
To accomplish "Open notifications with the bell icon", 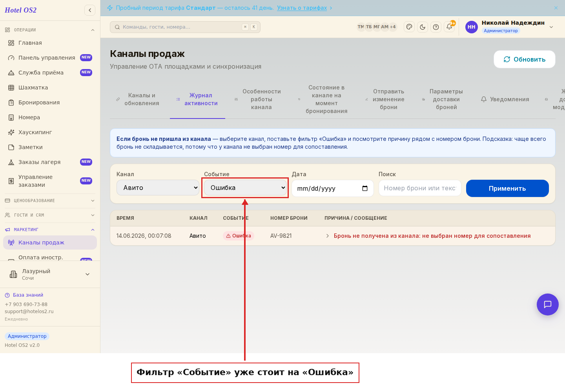I will pos(449,27).
